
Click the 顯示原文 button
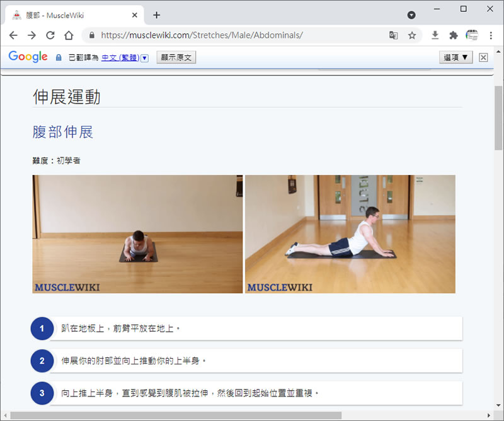pyautogui.click(x=176, y=57)
